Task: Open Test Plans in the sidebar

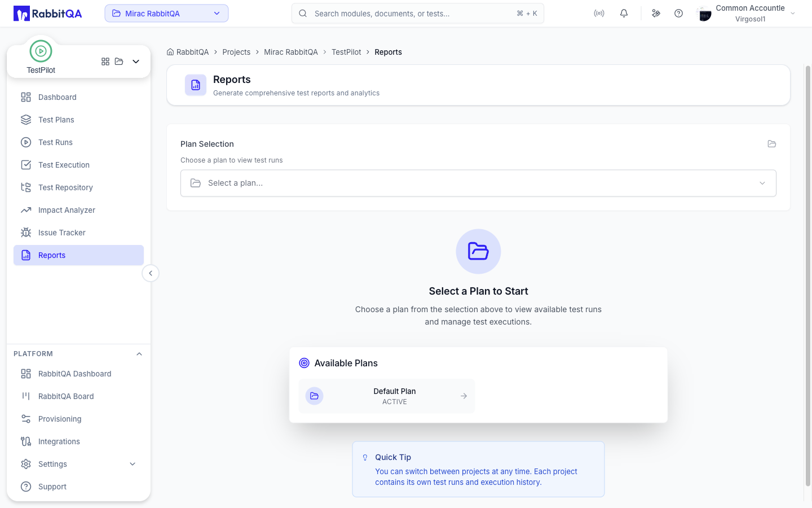Action: [x=78, y=120]
